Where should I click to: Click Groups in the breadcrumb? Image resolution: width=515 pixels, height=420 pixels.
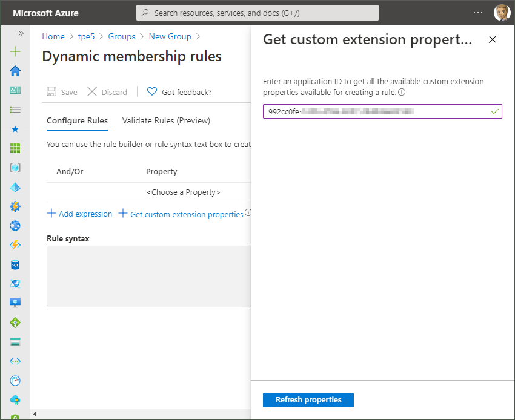tap(122, 36)
